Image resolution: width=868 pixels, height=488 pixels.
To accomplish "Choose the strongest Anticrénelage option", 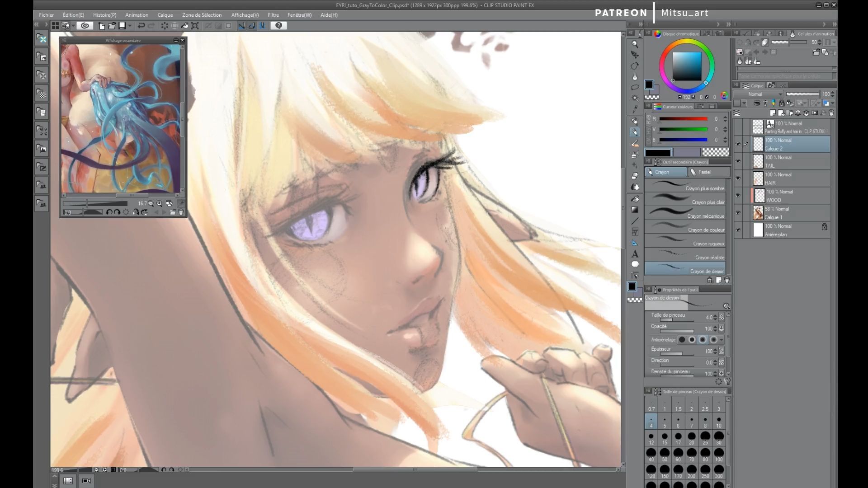I will pos(713,340).
